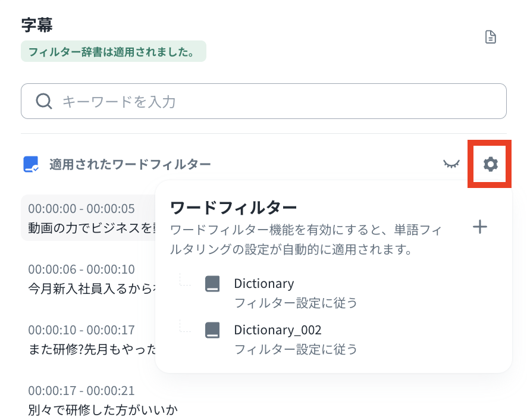This screenshot has width=527, height=420.
Task: Click the subtitle line starting また研修?
Action: coord(89,349)
